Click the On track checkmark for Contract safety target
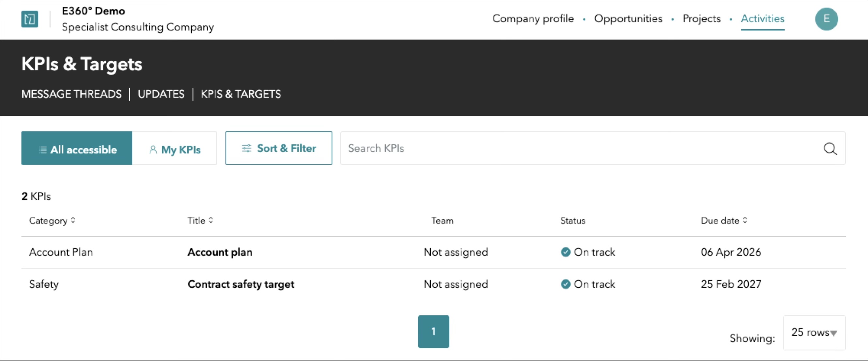 pos(566,284)
